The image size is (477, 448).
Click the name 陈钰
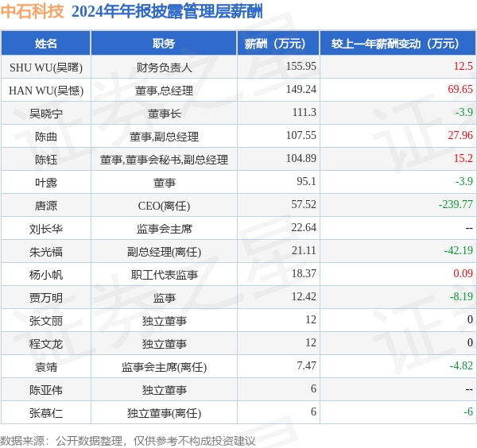46,160
